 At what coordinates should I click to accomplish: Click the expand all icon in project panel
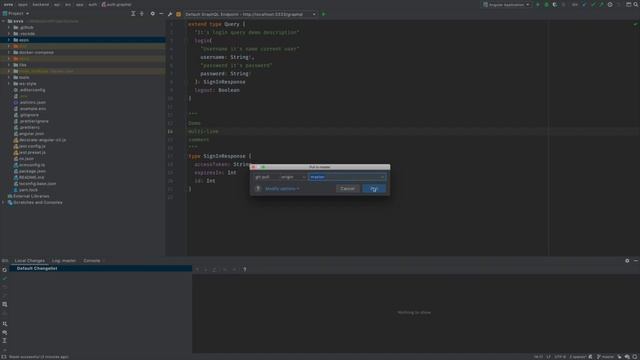point(133,13)
